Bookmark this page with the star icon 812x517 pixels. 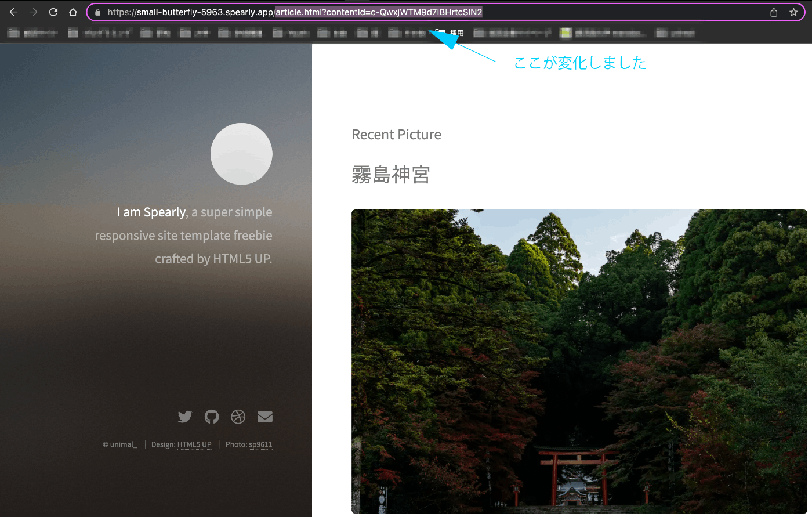(x=793, y=12)
